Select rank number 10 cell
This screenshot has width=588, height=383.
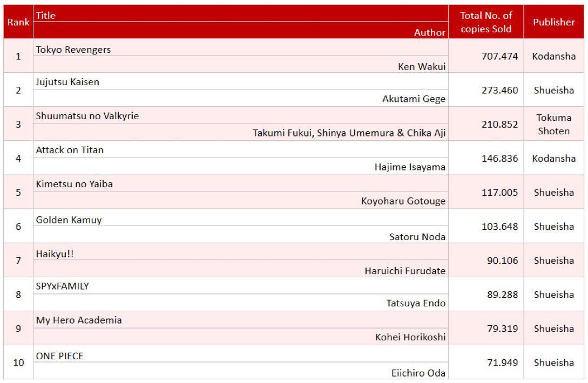pos(18,363)
